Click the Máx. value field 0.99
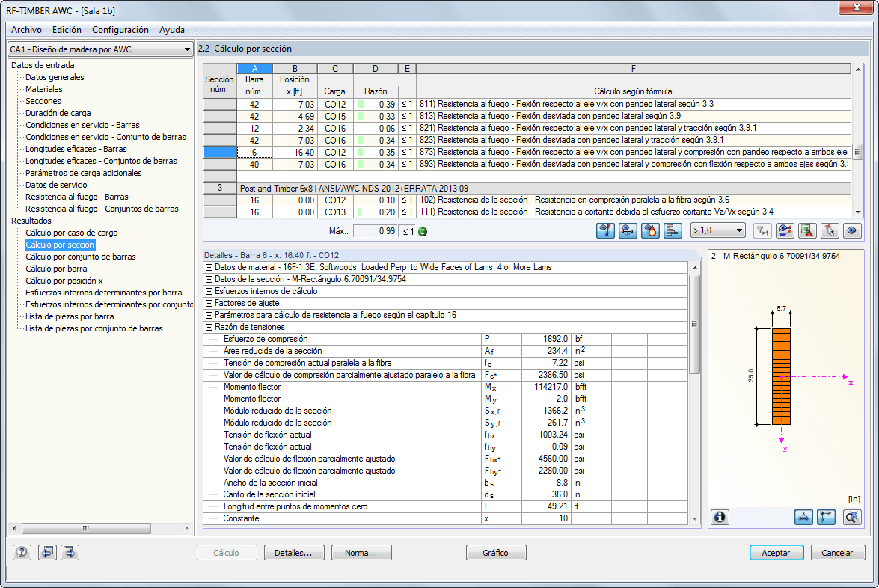The image size is (879, 588). pos(375,231)
